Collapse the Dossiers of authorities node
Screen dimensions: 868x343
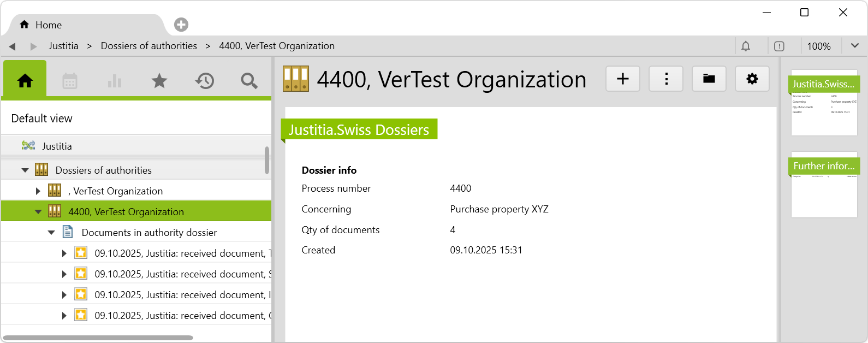point(25,170)
